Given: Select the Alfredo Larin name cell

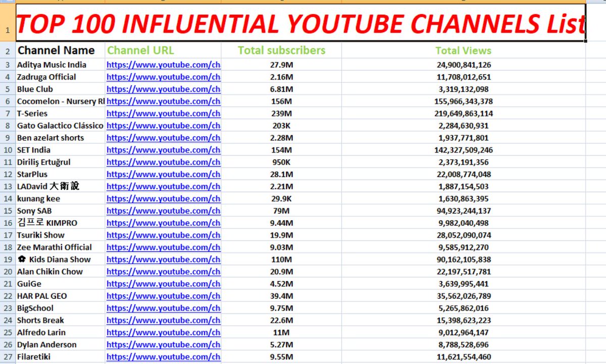Looking at the screenshot, I should pos(60,332).
